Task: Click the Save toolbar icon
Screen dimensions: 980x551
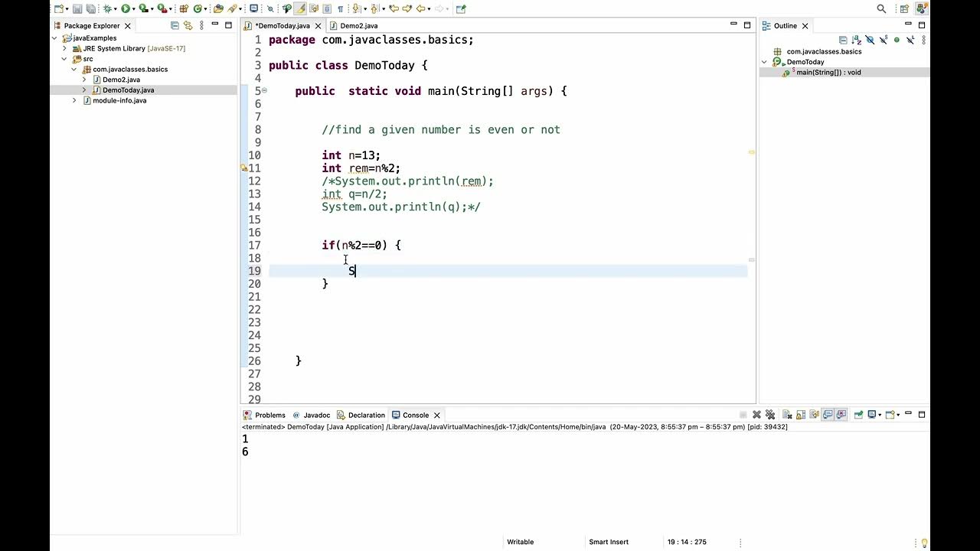Action: coord(77,9)
